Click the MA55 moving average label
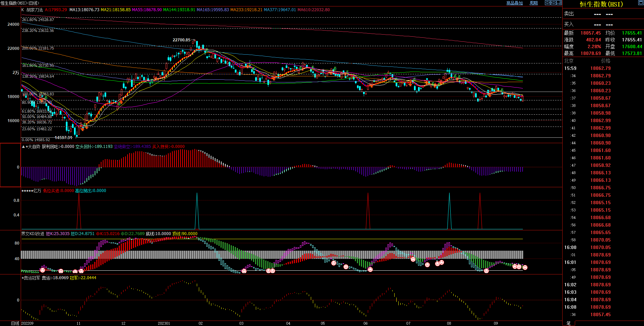Viewport: 644px width, 326px height. (147, 10)
